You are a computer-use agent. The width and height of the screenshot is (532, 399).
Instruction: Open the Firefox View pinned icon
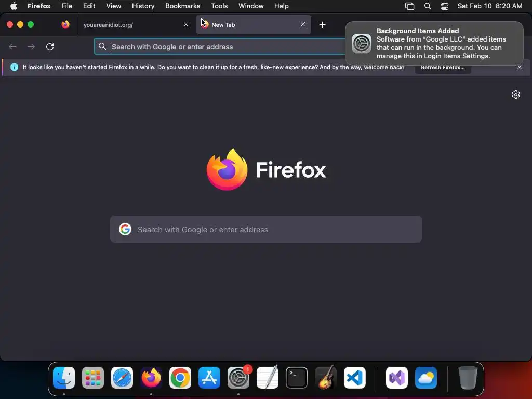click(x=65, y=24)
